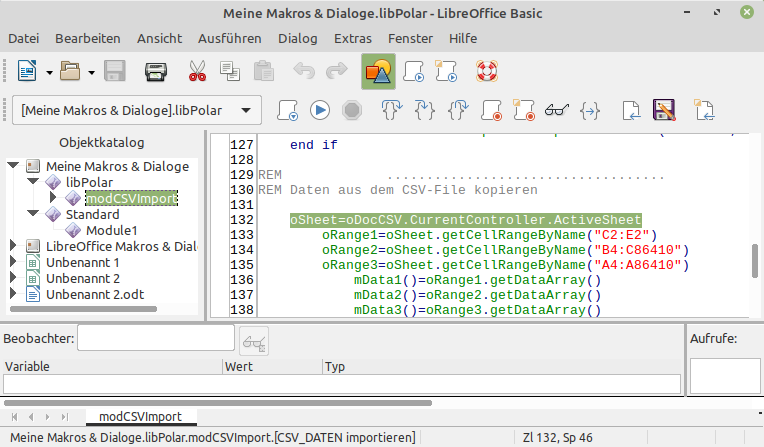Click the Procedure Step icon
This screenshot has height=447, width=764.
[391, 110]
